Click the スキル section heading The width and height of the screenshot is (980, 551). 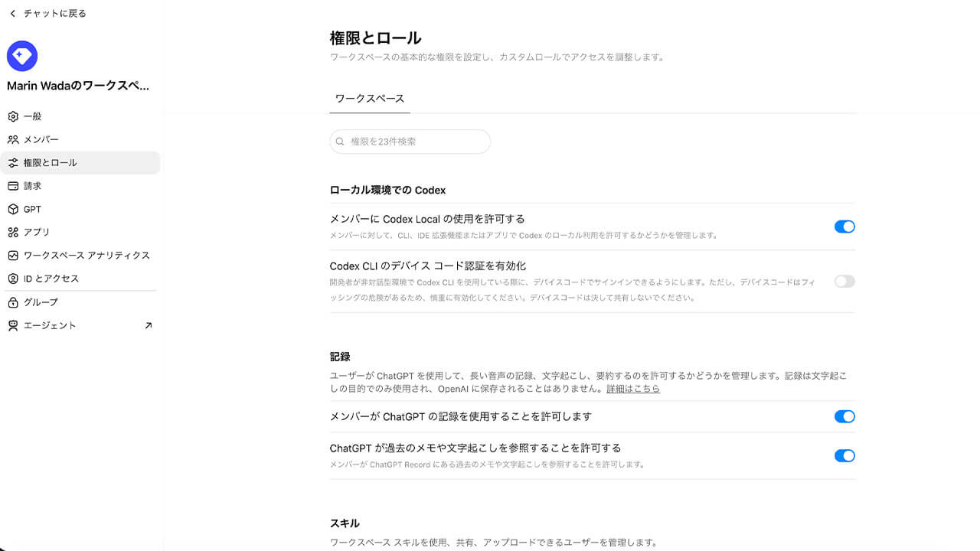click(x=345, y=523)
